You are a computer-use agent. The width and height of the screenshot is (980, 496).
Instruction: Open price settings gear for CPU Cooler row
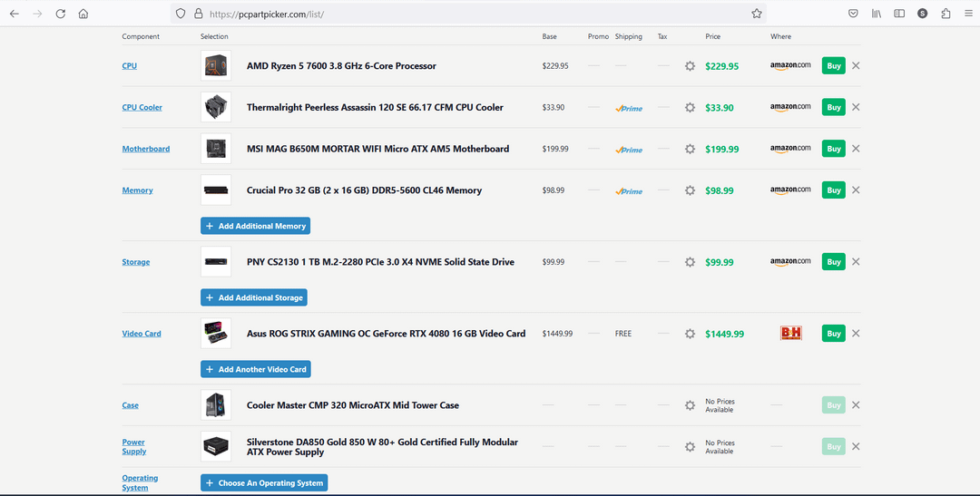point(690,107)
